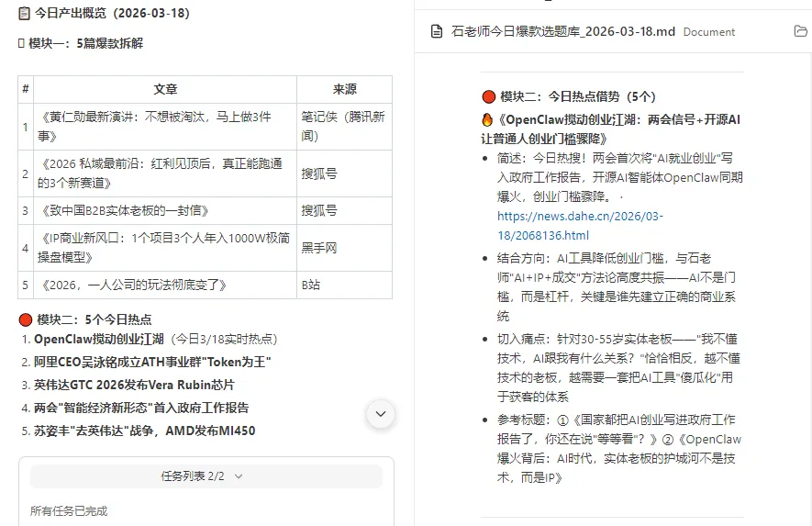Select list item 两会"智能经济新形态"首入政府工作报告

tap(141, 408)
